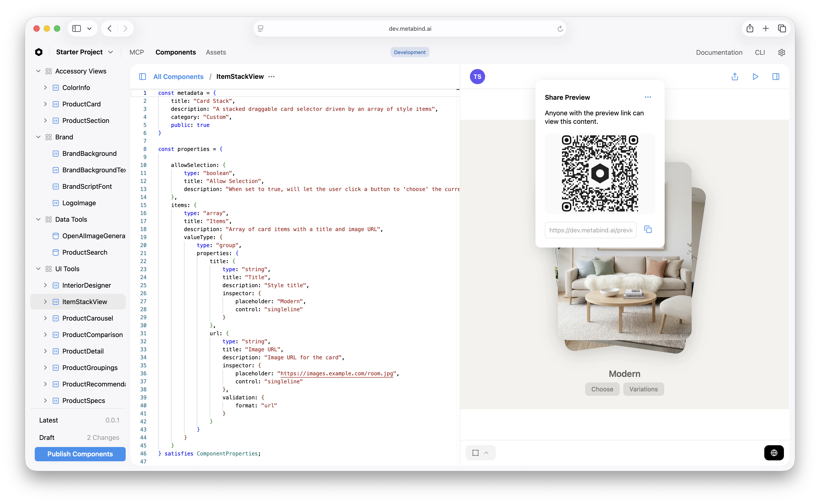Image resolution: width=820 pixels, height=504 pixels.
Task: Expand the ColorInfo component
Action: pos(45,88)
